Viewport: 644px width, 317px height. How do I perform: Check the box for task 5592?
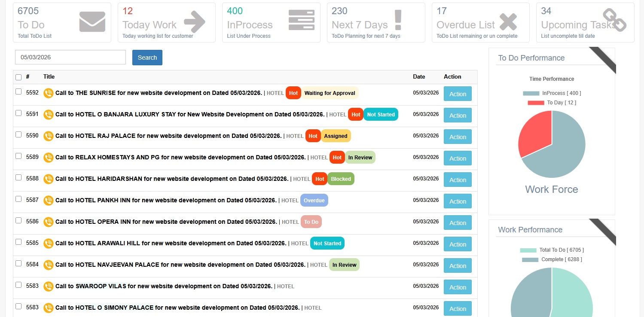18,91
